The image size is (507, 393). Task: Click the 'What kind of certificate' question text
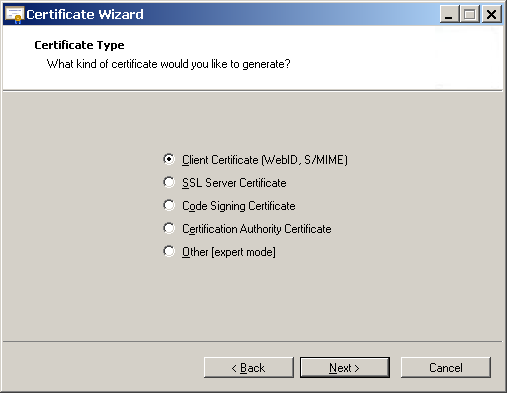point(168,64)
